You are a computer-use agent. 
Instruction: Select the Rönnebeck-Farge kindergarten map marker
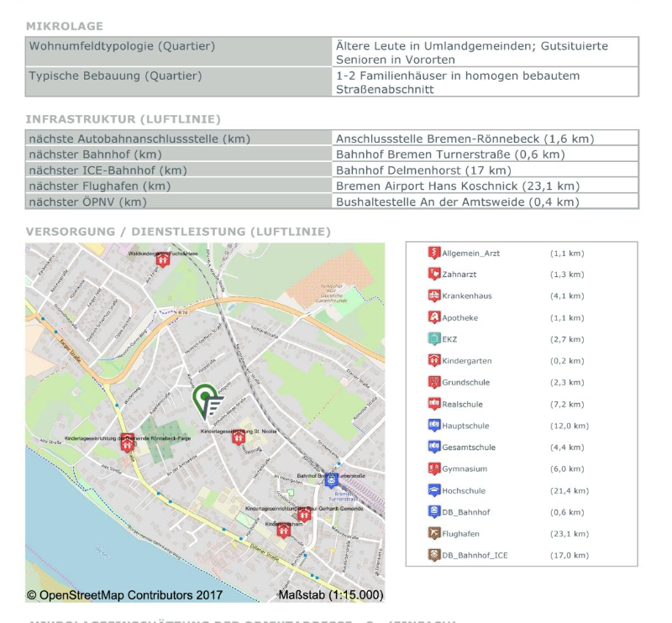[127, 444]
